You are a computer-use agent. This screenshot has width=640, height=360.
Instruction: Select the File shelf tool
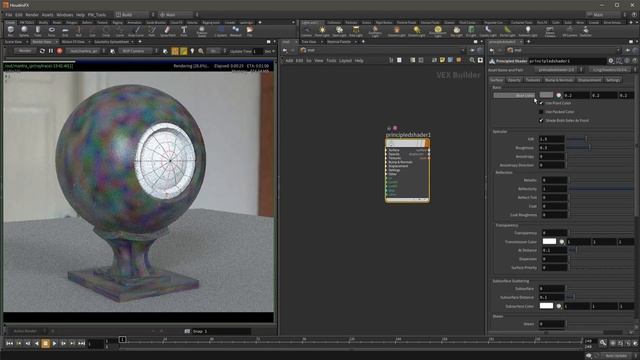click(x=249, y=31)
